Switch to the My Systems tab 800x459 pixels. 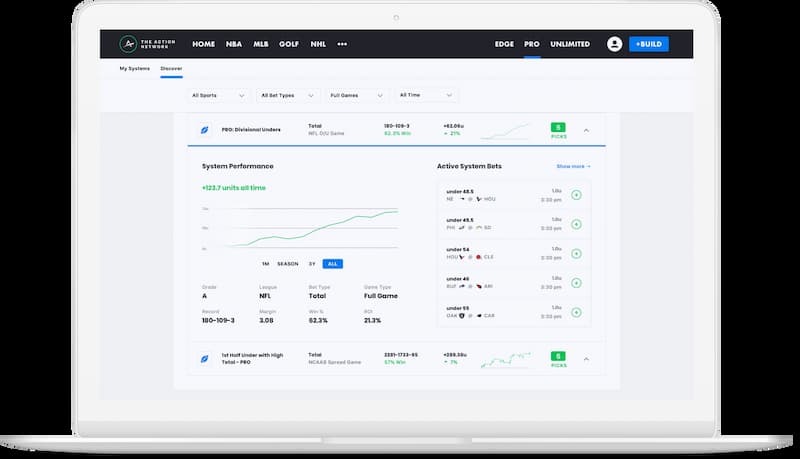coord(135,68)
